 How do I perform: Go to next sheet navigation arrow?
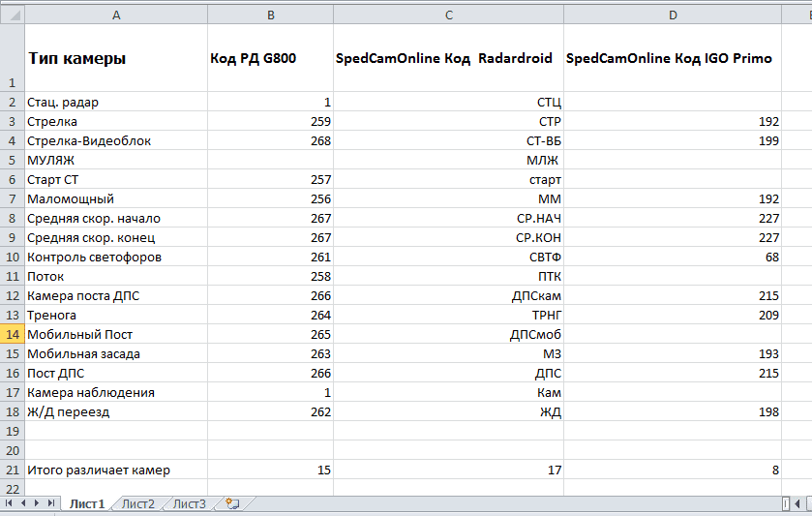[37, 503]
